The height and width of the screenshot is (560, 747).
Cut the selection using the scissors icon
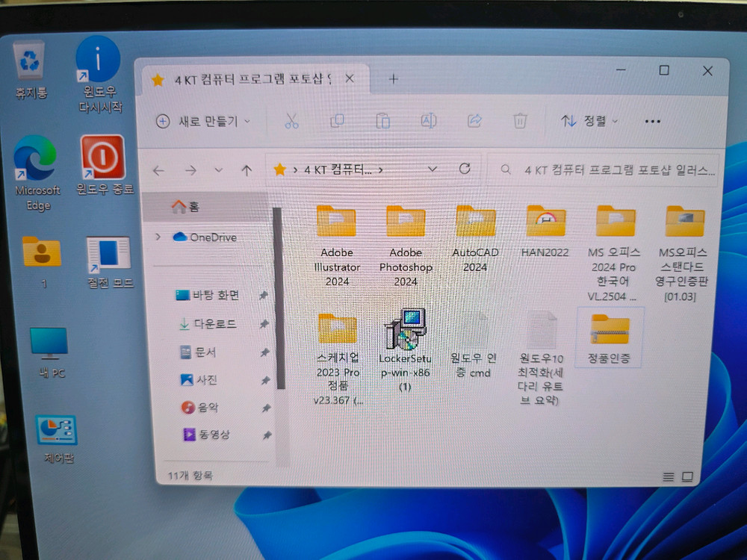(292, 120)
